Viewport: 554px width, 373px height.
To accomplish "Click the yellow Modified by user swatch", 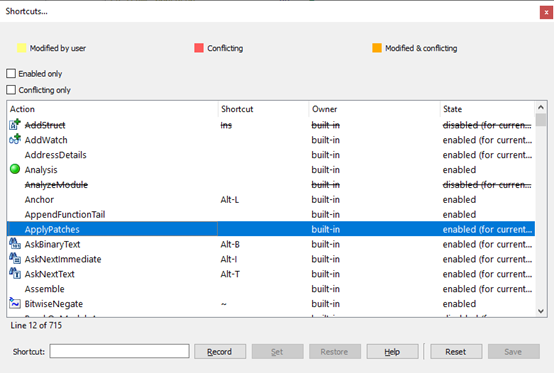I will pyautogui.click(x=22, y=48).
